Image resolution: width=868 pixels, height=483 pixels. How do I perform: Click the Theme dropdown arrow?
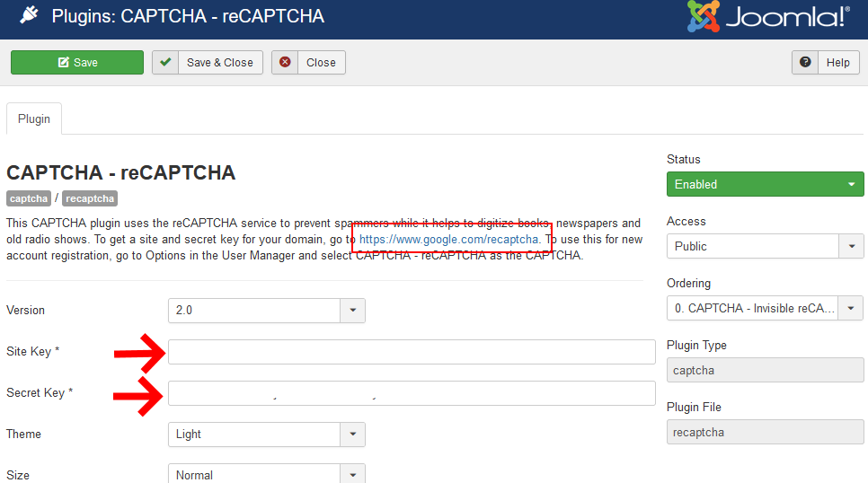coord(352,435)
